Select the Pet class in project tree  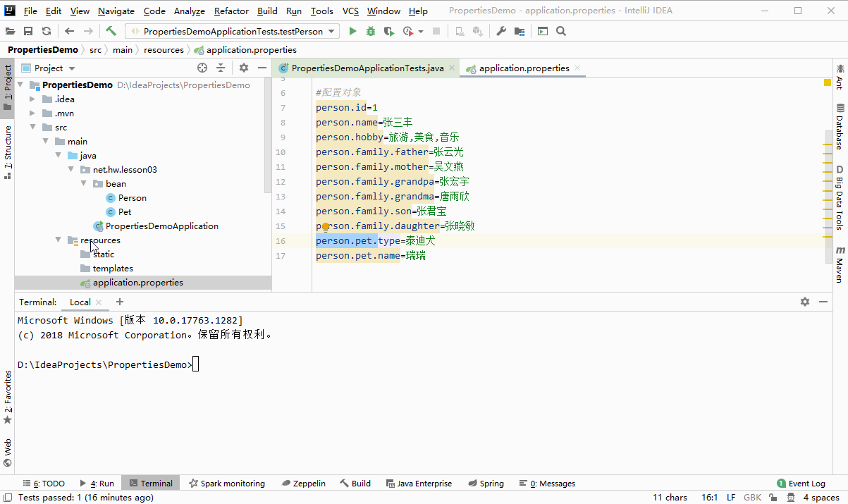(125, 212)
